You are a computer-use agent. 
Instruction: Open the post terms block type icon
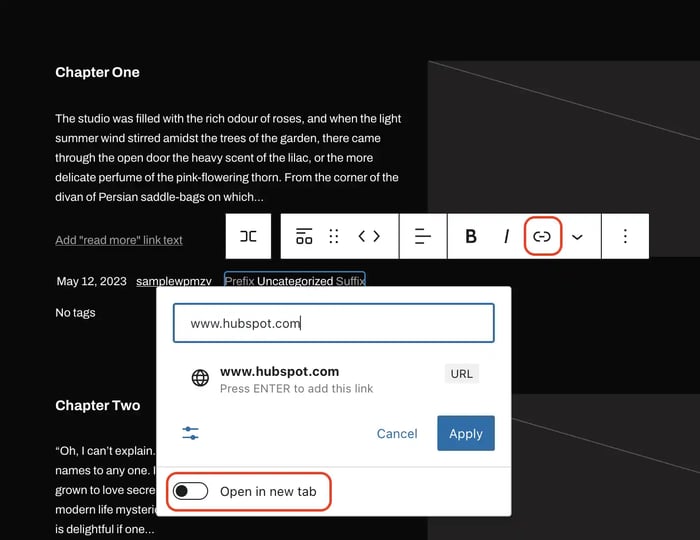[x=304, y=236]
